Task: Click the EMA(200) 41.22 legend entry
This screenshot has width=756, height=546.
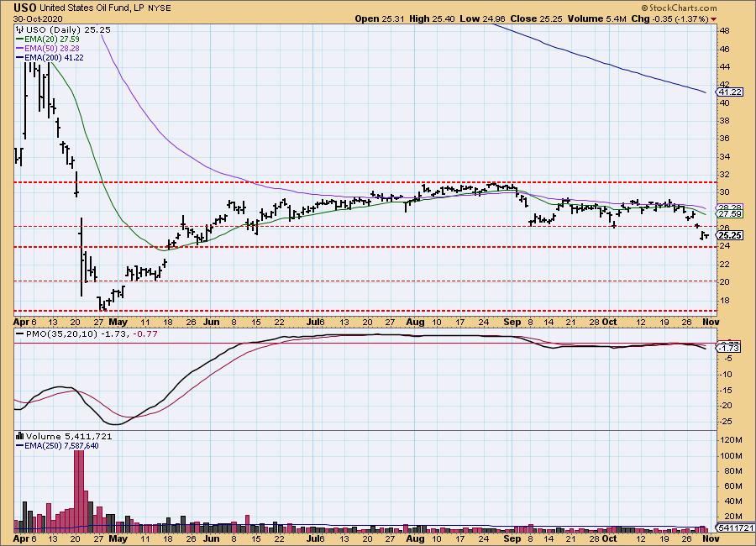Action: coord(50,57)
